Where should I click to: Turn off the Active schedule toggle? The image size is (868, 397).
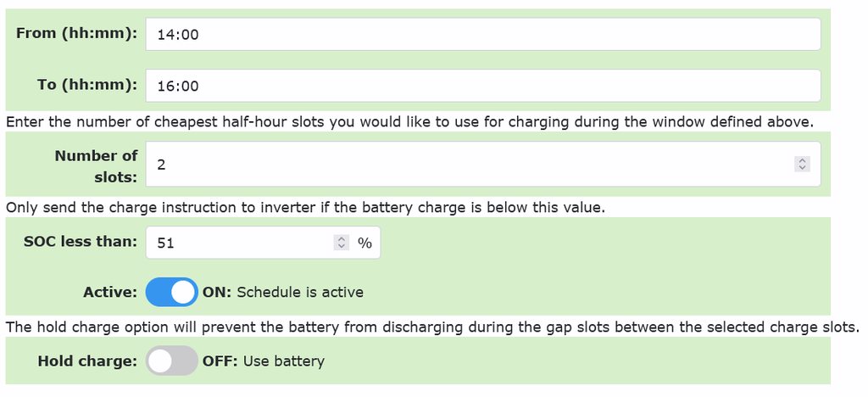point(171,292)
